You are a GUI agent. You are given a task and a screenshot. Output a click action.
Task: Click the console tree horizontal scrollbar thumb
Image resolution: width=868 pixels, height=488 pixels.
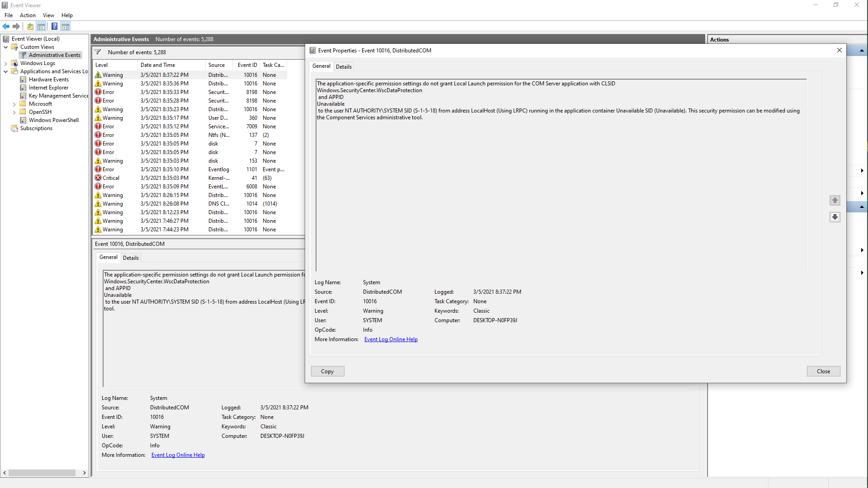42,473
